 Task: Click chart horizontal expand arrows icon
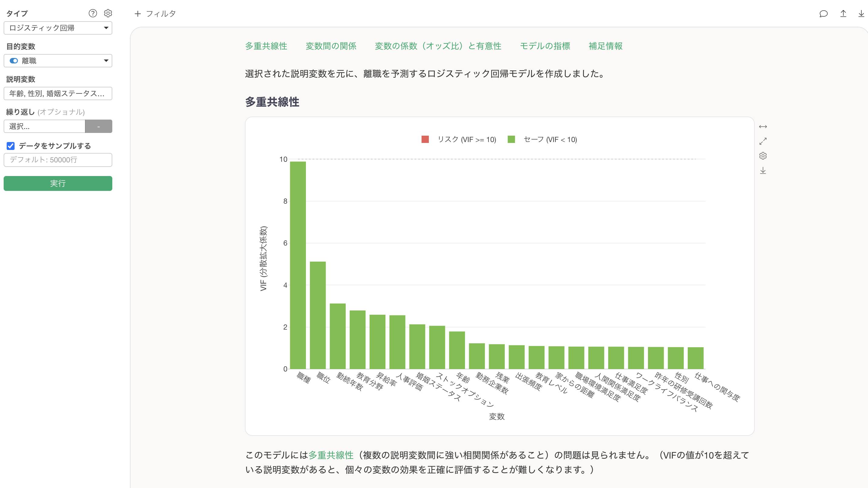click(x=763, y=127)
